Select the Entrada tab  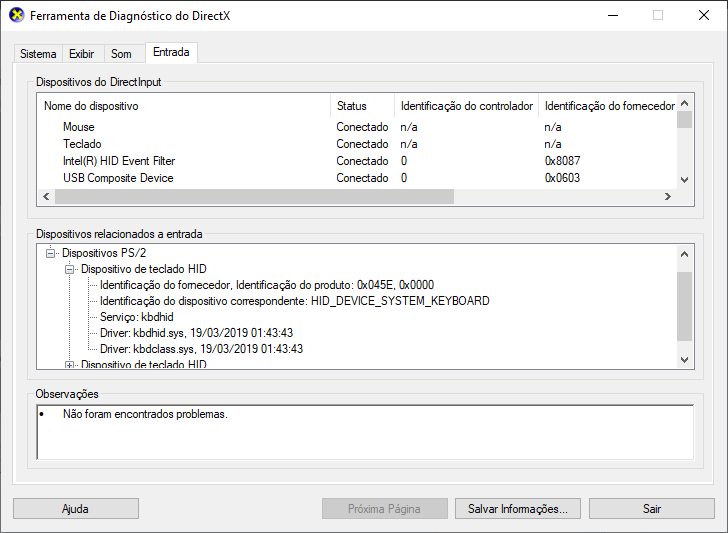coord(171,52)
